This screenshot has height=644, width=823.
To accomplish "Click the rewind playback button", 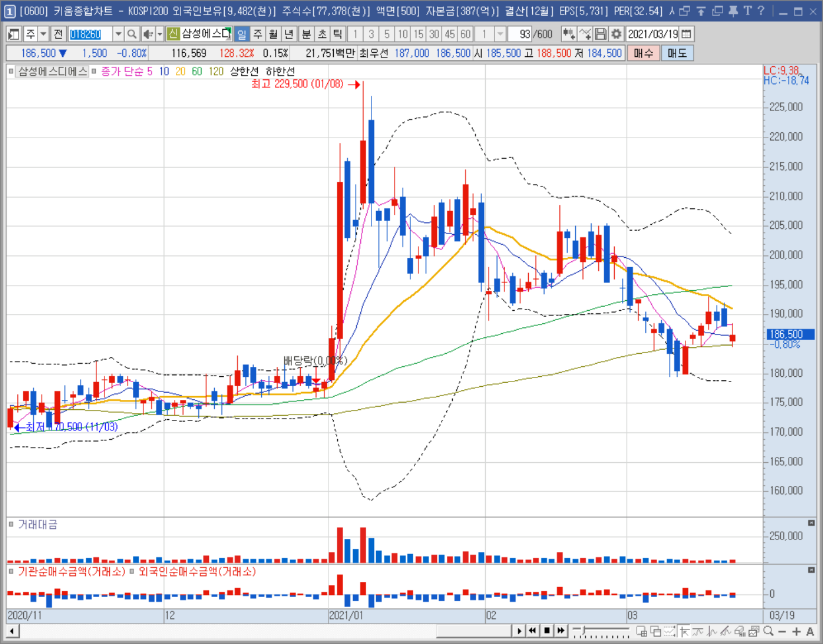I will click(532, 631).
